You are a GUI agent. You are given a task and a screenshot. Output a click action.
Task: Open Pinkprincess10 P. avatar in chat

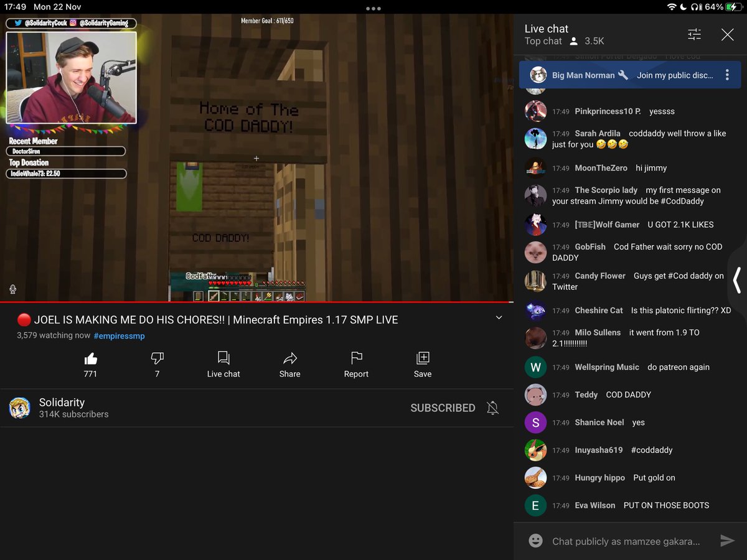[x=535, y=111]
